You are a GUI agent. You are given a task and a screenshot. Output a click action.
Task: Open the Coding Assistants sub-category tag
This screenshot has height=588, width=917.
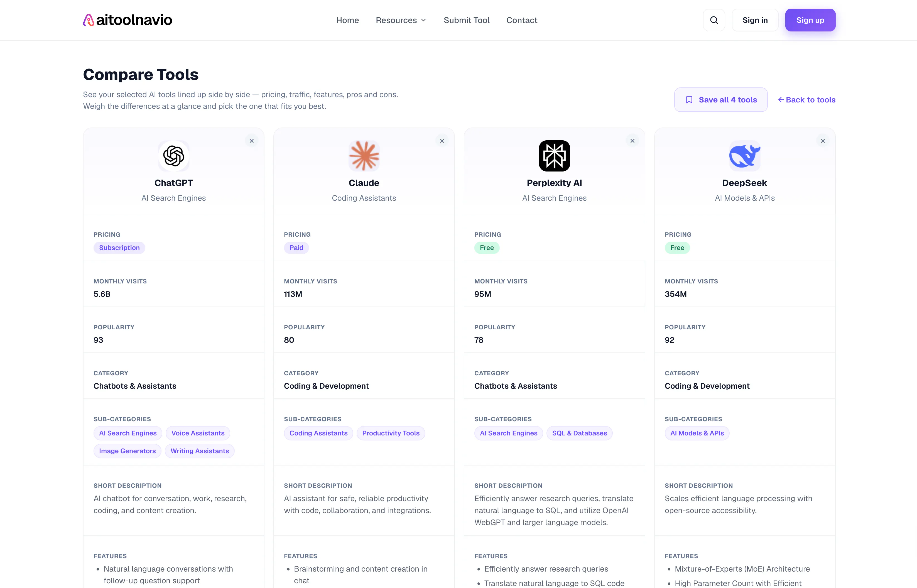tap(318, 433)
